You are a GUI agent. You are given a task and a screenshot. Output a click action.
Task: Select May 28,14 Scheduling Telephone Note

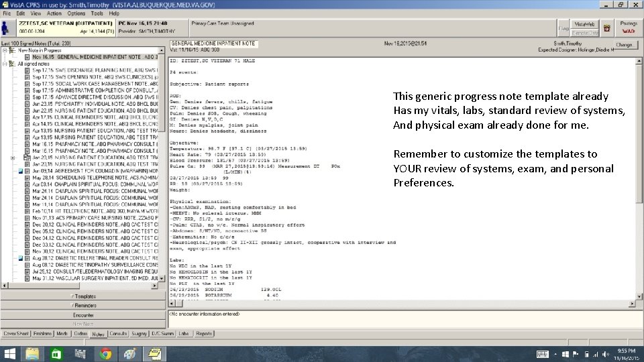95,178
